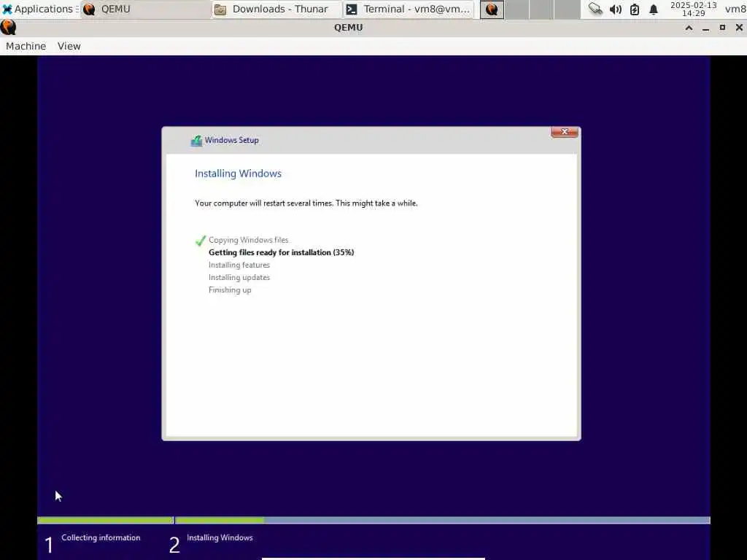Click the date and time clock

pos(693,9)
